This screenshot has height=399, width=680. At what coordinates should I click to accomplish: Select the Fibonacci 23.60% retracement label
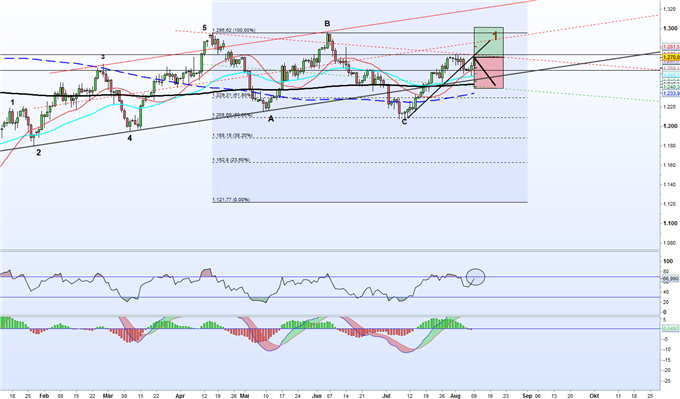231,160
